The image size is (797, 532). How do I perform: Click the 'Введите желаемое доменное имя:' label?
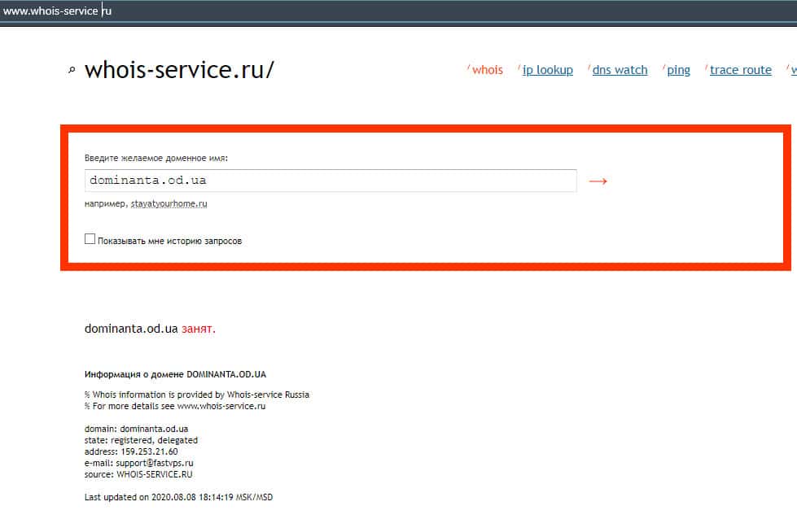tap(156, 158)
